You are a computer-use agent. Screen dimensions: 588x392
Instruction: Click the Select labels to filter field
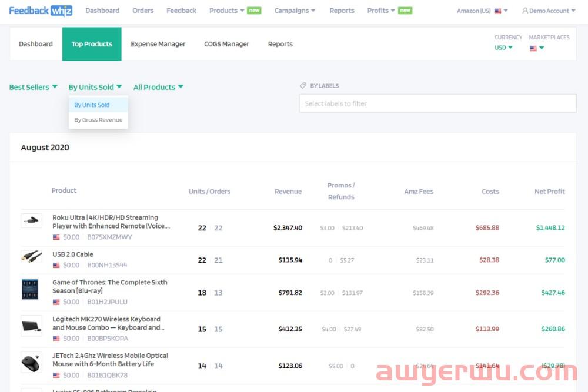click(x=437, y=103)
